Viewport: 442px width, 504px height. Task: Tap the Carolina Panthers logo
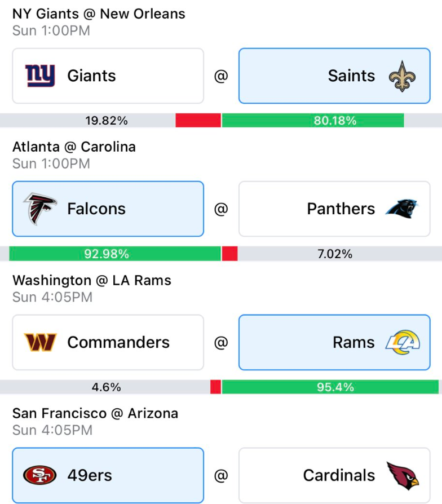tap(402, 209)
